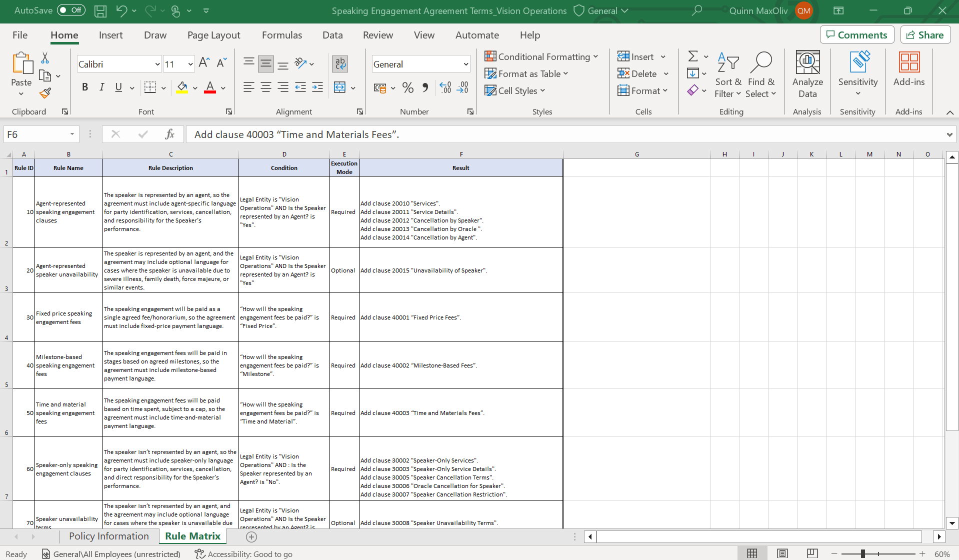Click the Search magnifier in title bar
The height and width of the screenshot is (560, 959).
[x=697, y=10]
